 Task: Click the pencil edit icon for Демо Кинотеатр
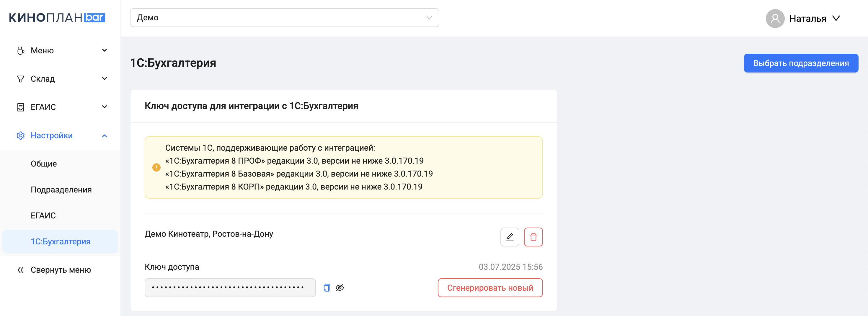tap(510, 237)
